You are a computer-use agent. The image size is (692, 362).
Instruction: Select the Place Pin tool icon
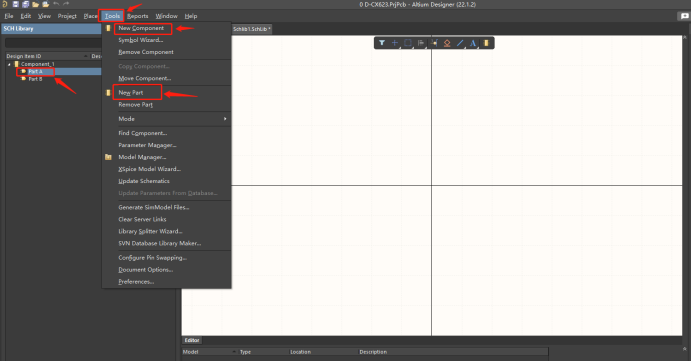pos(434,43)
